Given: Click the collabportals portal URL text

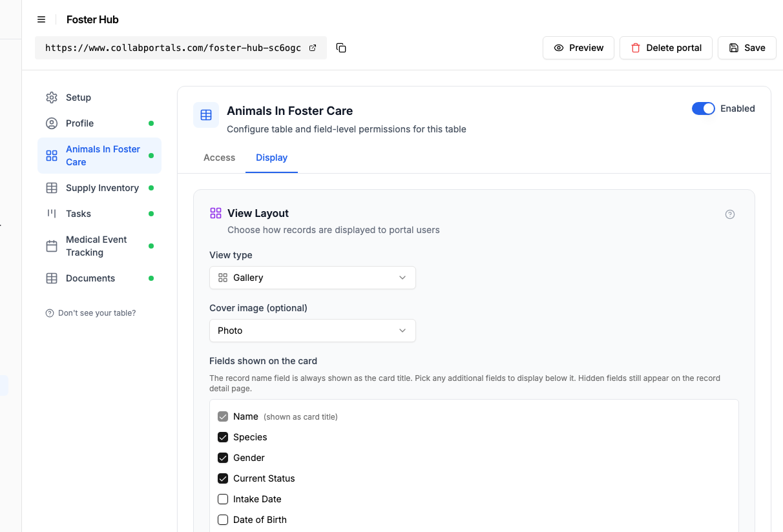Looking at the screenshot, I should pos(173,48).
